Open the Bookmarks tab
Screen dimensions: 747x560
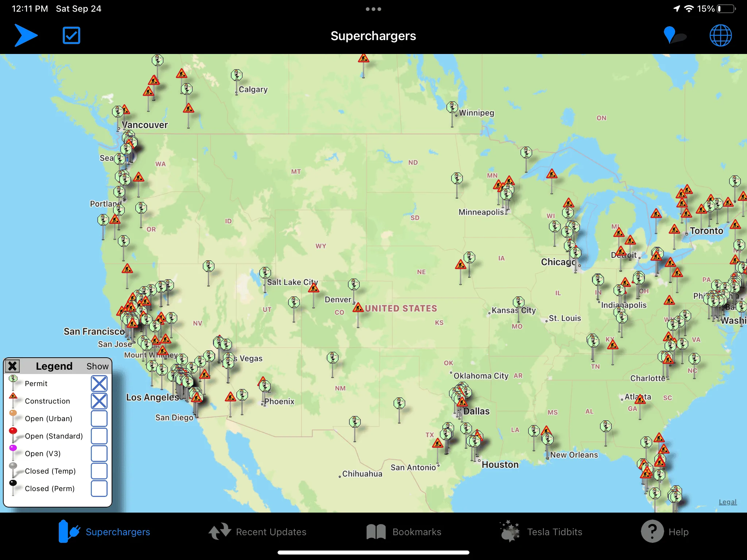(x=404, y=532)
